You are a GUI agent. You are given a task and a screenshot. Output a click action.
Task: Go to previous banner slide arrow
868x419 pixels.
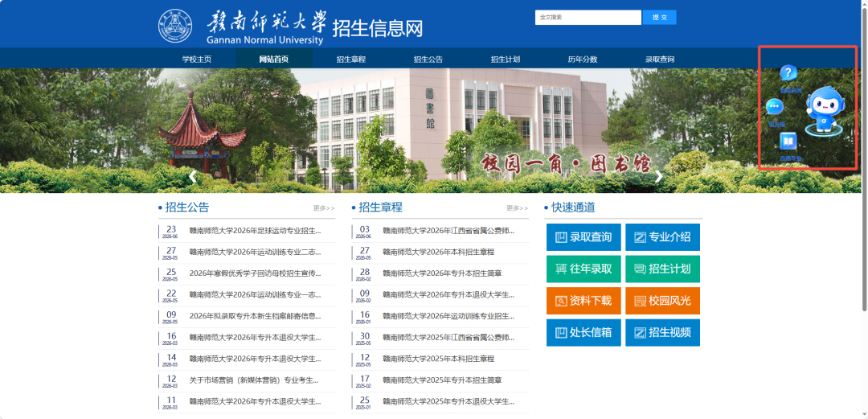[x=193, y=177]
